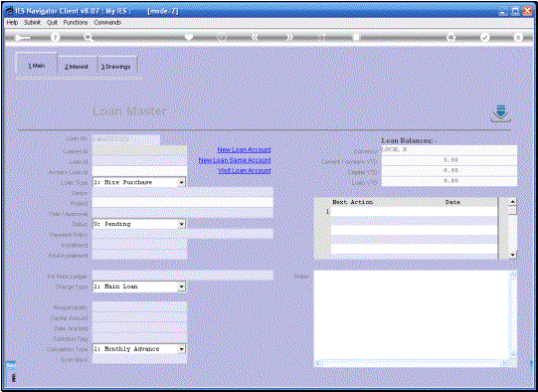
Task: Click the printer-like toolbar icon
Action: (x=450, y=37)
